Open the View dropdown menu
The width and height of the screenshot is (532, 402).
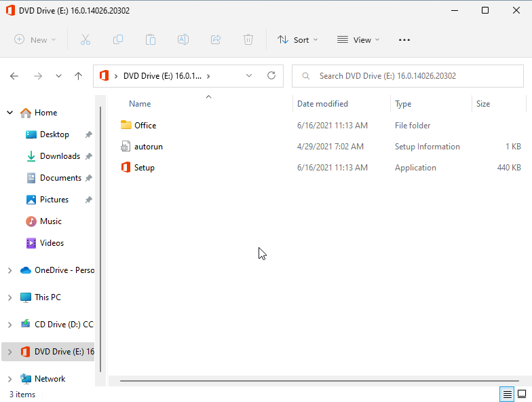coord(358,40)
